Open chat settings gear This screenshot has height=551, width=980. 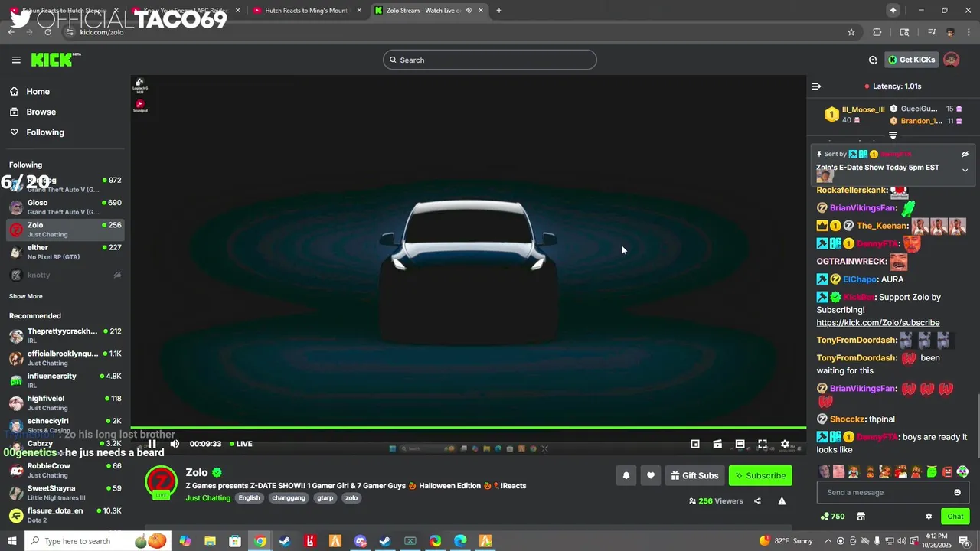click(x=929, y=517)
